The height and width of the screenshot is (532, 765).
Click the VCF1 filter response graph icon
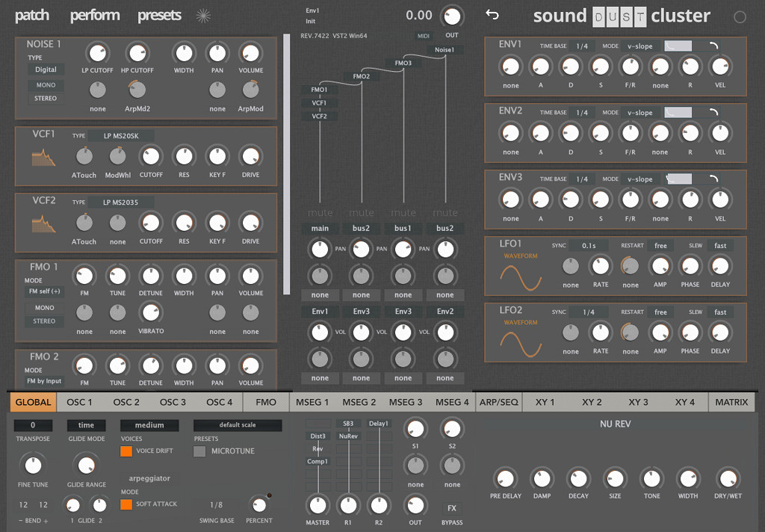pos(43,158)
